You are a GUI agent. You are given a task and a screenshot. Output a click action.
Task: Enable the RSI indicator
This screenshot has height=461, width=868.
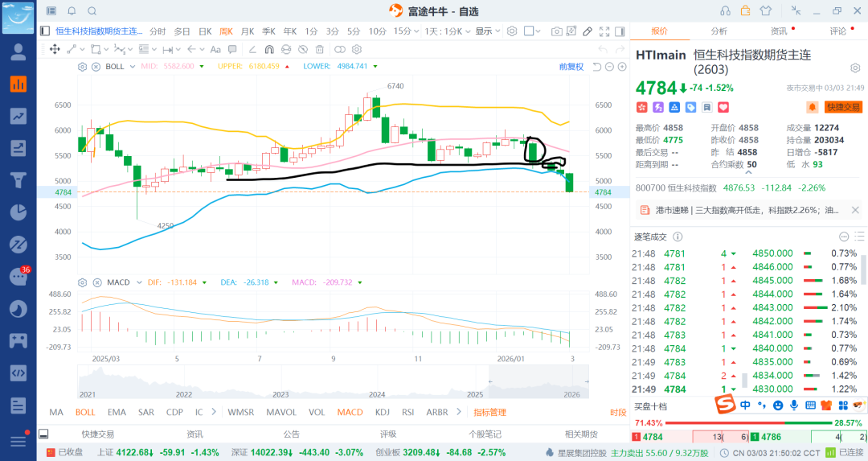pos(408,412)
